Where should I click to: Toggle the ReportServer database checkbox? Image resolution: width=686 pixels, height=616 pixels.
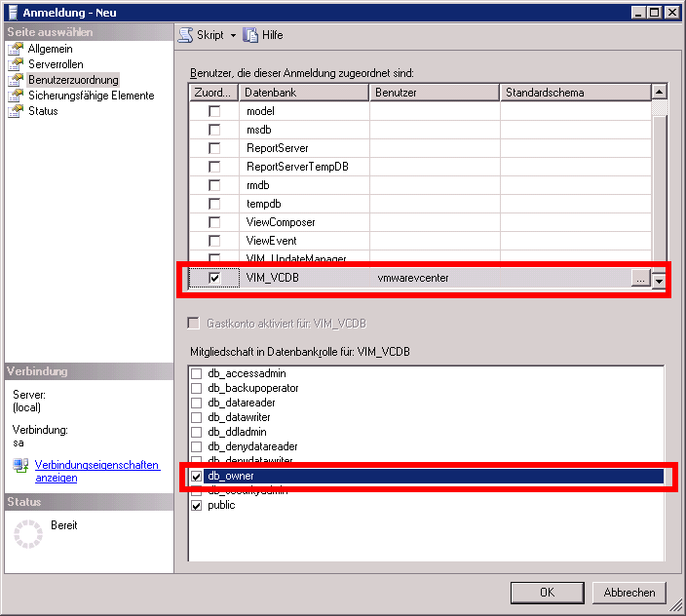pyautogui.click(x=214, y=148)
